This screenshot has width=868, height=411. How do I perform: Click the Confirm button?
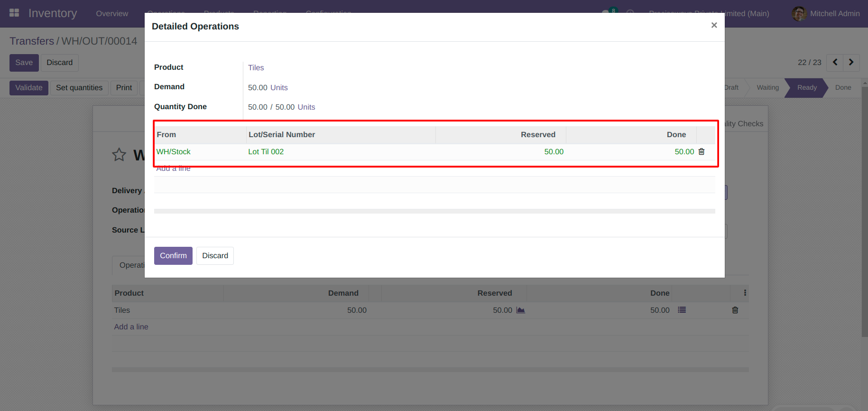tap(173, 256)
